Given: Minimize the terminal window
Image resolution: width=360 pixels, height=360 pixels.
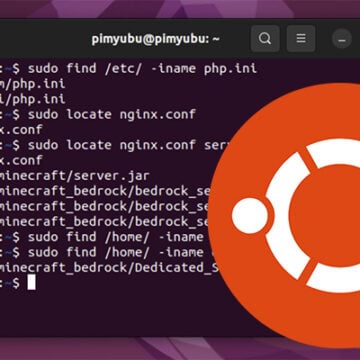Looking at the screenshot, I should coord(342,39).
